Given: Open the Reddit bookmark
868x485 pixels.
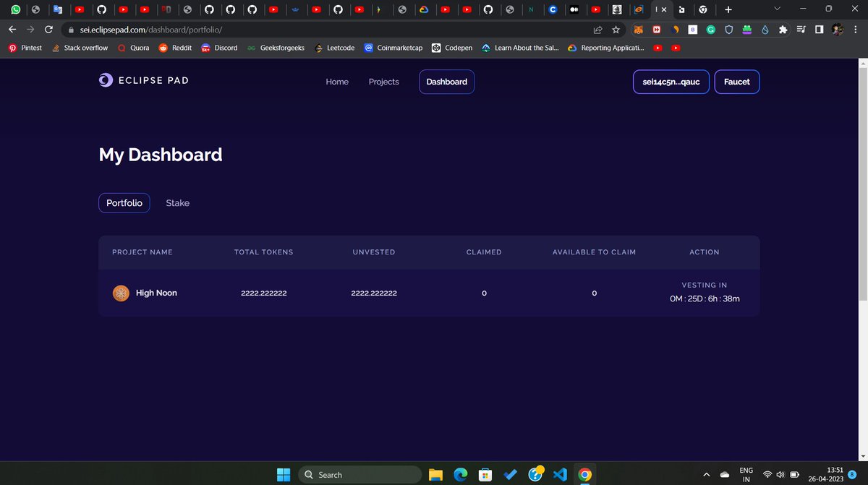Looking at the screenshot, I should pos(175,48).
